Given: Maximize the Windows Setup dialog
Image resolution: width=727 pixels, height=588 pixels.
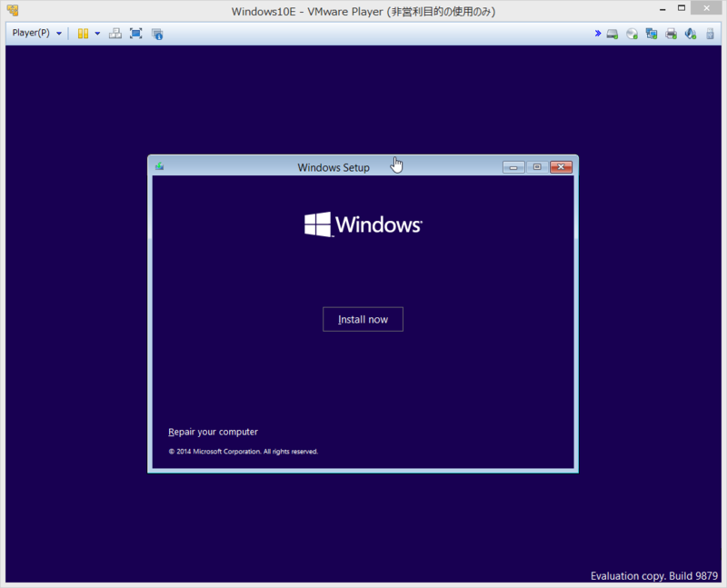Looking at the screenshot, I should click(x=537, y=167).
